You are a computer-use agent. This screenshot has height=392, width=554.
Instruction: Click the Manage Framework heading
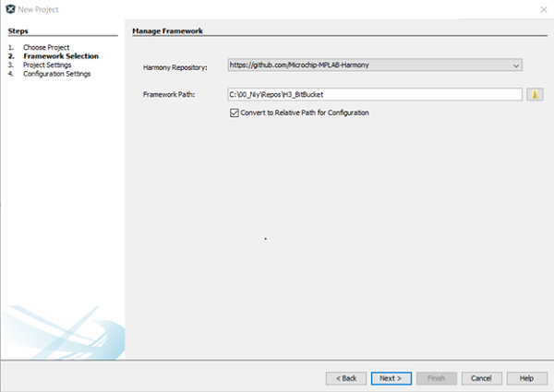point(167,31)
